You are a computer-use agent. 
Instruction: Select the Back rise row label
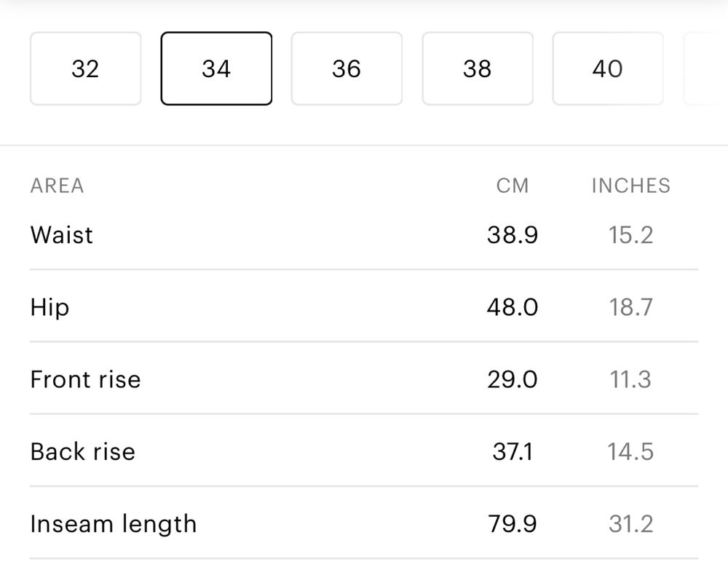point(83,452)
